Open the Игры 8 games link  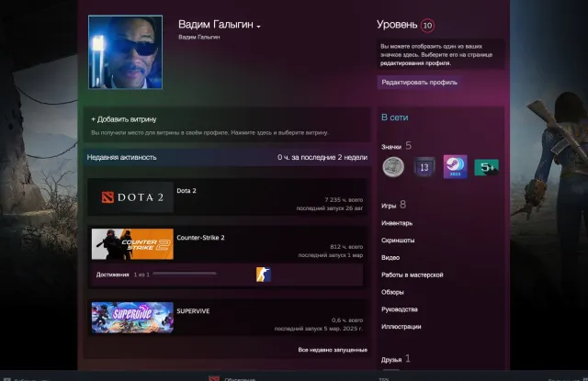coord(393,205)
